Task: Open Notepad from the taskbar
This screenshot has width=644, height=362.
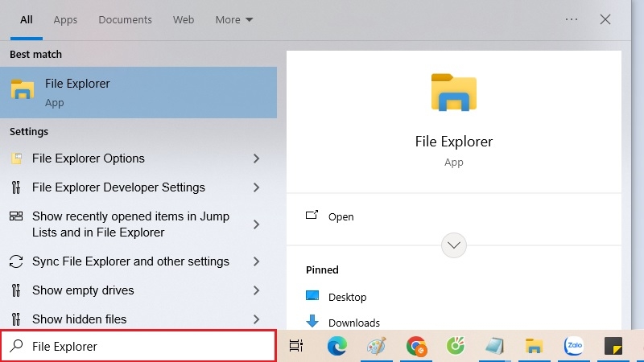Action: click(x=494, y=346)
